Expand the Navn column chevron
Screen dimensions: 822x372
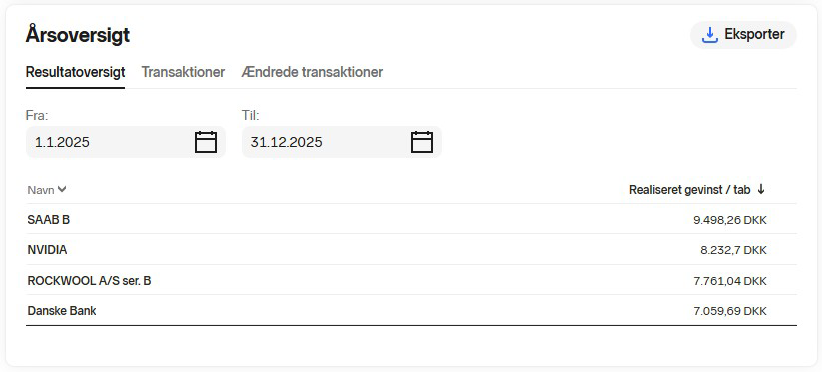(62, 190)
